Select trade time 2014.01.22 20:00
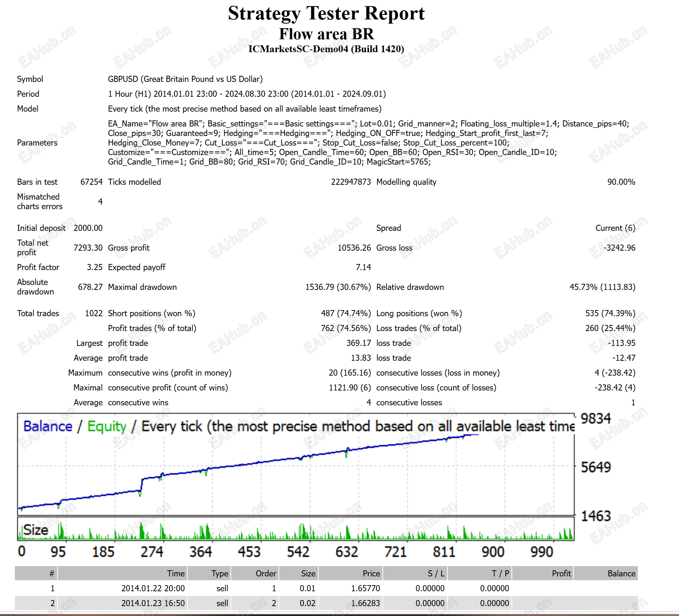679x616 pixels. [x=153, y=588]
